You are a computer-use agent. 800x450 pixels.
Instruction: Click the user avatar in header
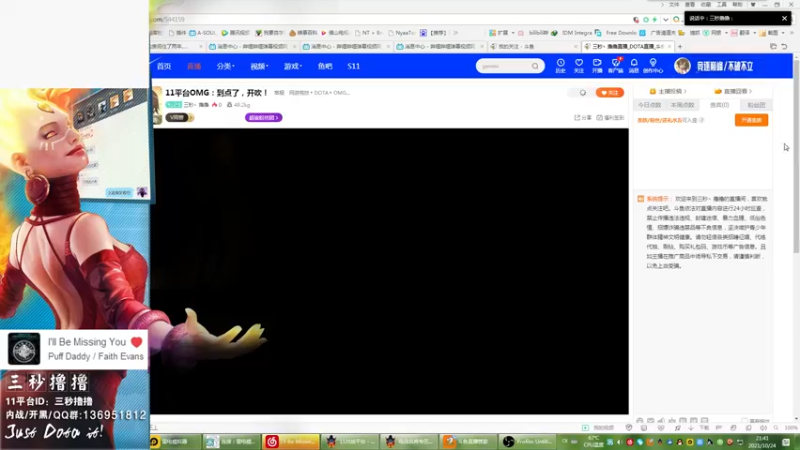(x=682, y=66)
